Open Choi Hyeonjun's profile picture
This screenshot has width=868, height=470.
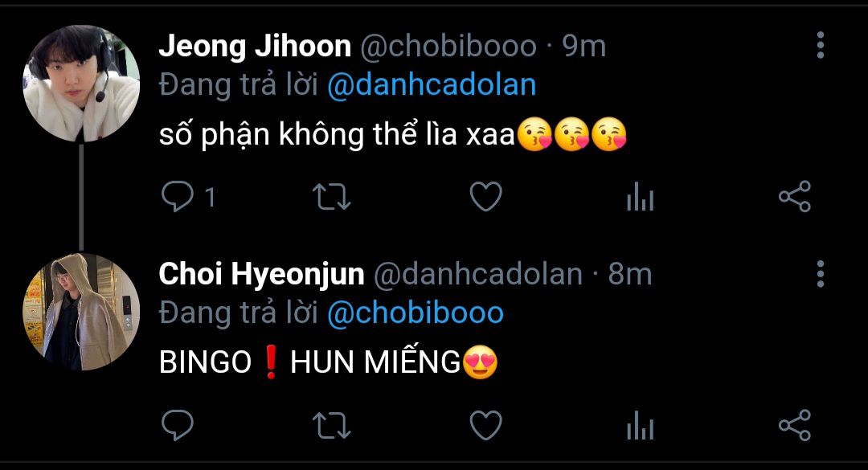(x=81, y=312)
